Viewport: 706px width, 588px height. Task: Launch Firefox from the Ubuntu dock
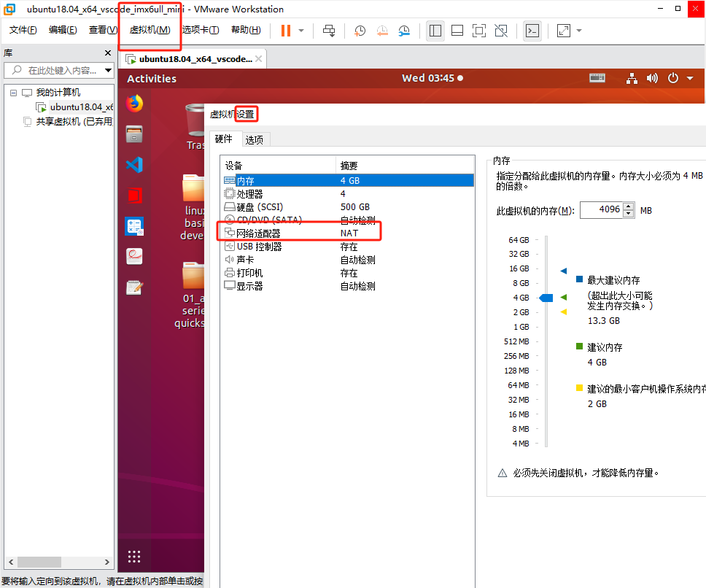pyautogui.click(x=135, y=104)
